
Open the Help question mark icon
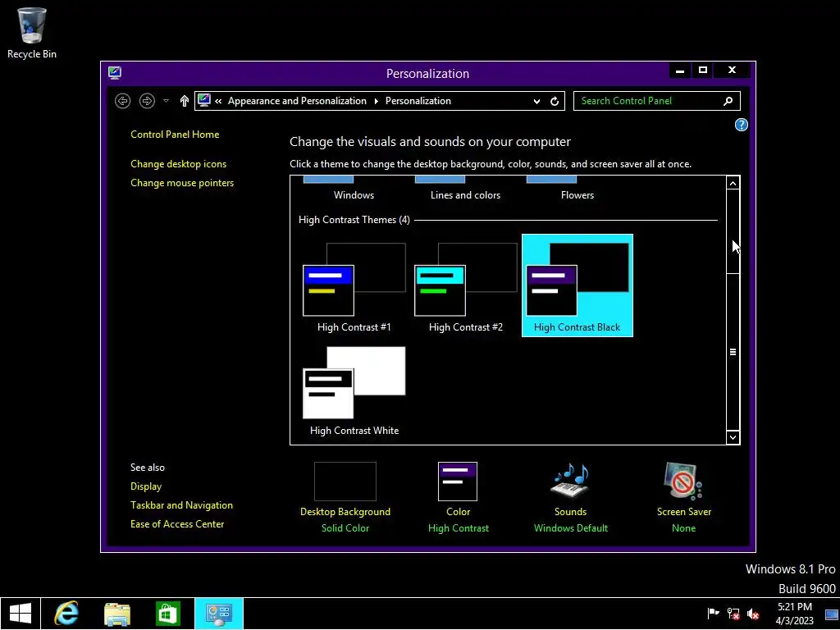coord(741,125)
